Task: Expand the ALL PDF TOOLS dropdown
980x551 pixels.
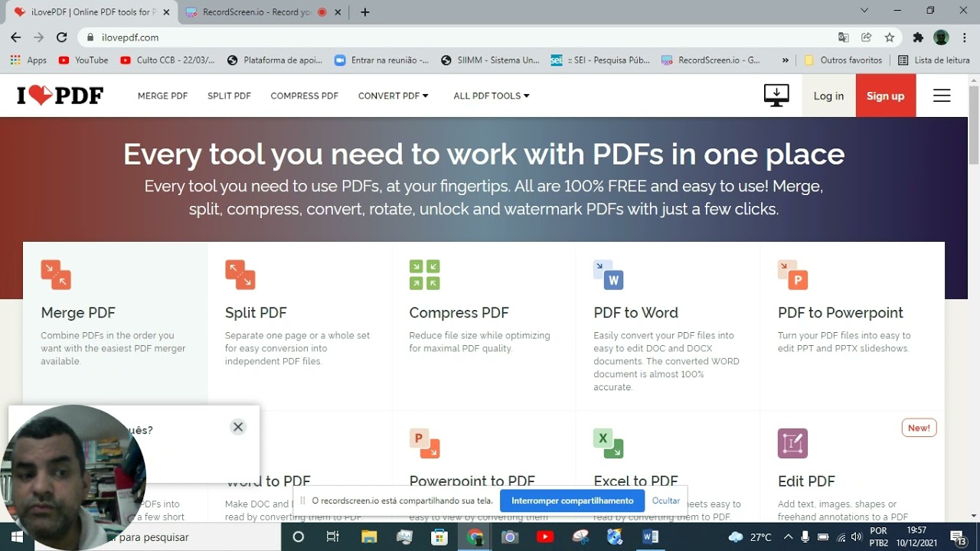Action: coord(492,96)
